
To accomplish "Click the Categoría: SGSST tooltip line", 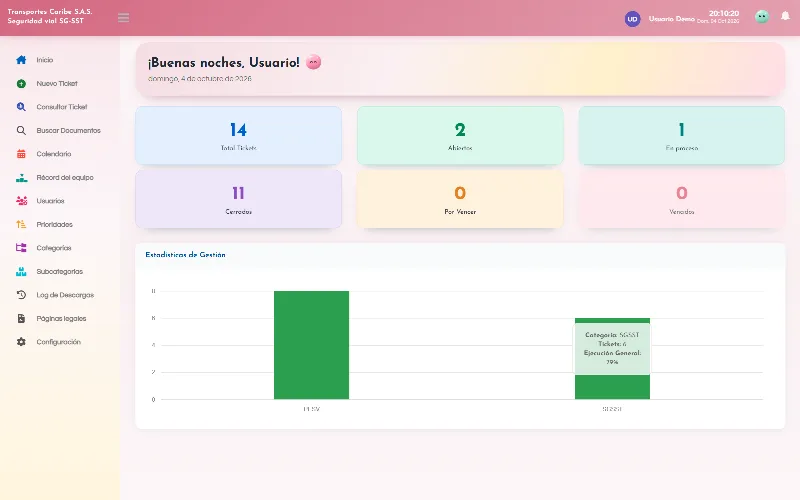I will 612,335.
